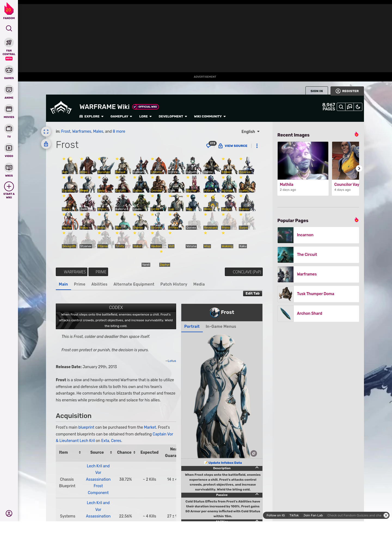
Task: Click the Sign In button
Action: click(317, 91)
